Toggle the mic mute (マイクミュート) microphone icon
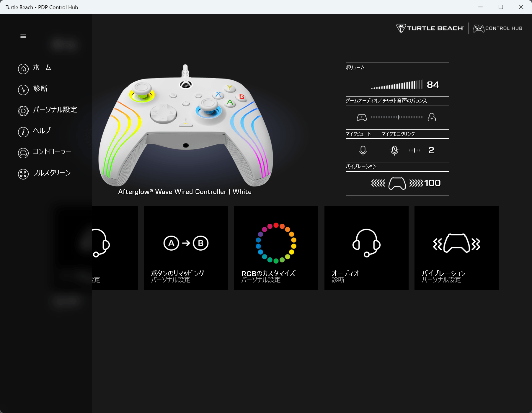 point(363,150)
